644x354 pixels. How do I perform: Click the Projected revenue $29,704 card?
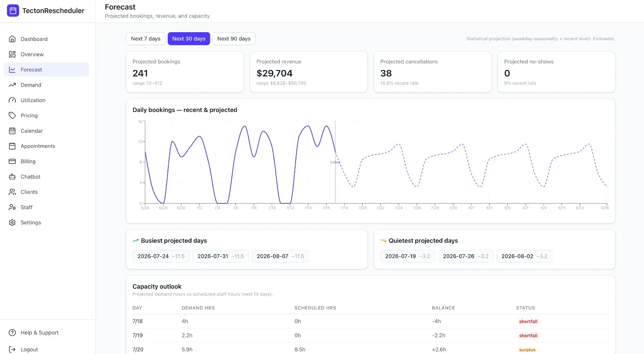(309, 72)
